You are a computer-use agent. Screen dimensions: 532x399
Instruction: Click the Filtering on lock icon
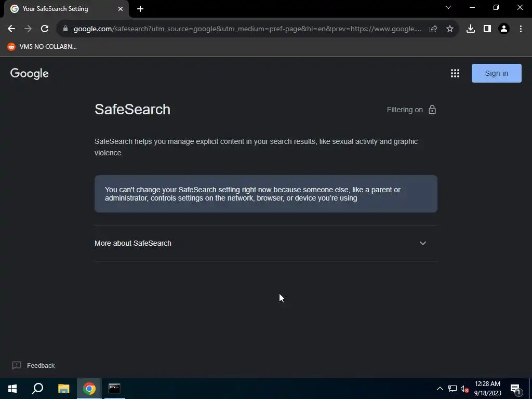pyautogui.click(x=432, y=110)
